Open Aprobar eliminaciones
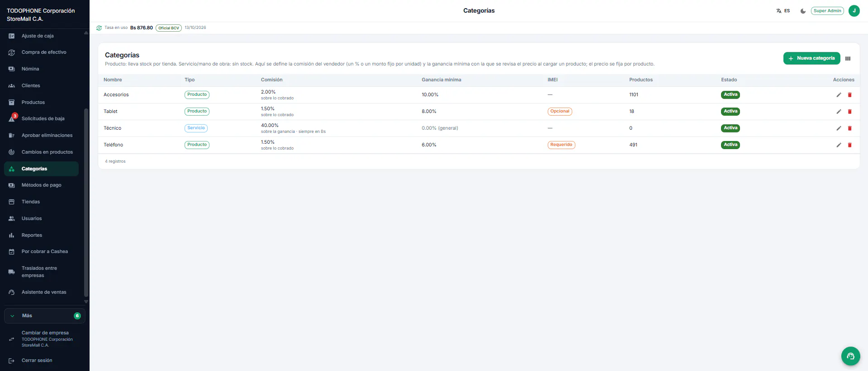 42,136
